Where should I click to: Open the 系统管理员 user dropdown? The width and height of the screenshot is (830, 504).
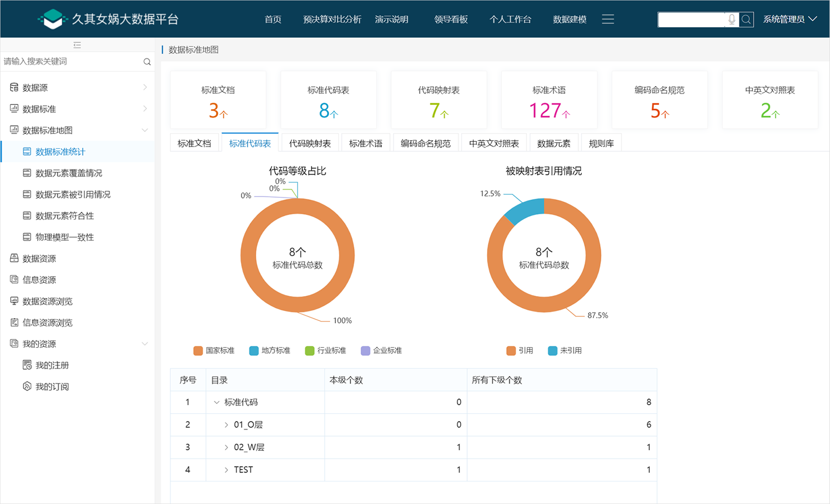tap(789, 19)
